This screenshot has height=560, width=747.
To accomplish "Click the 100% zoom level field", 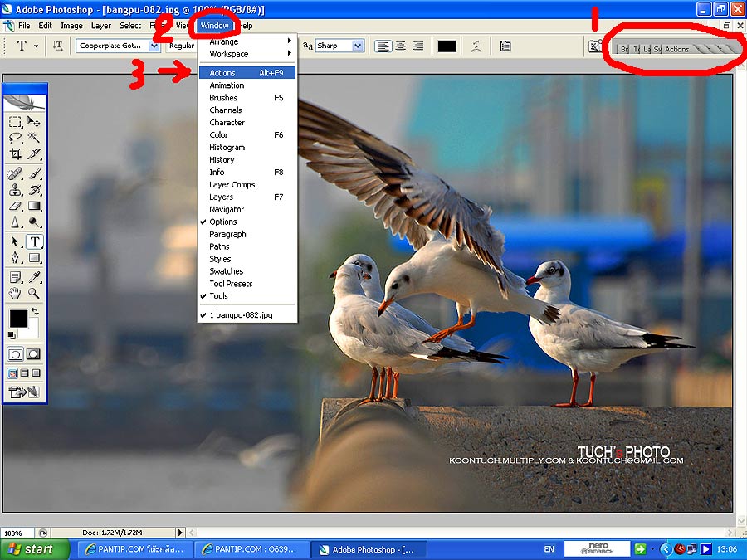I will pyautogui.click(x=17, y=533).
